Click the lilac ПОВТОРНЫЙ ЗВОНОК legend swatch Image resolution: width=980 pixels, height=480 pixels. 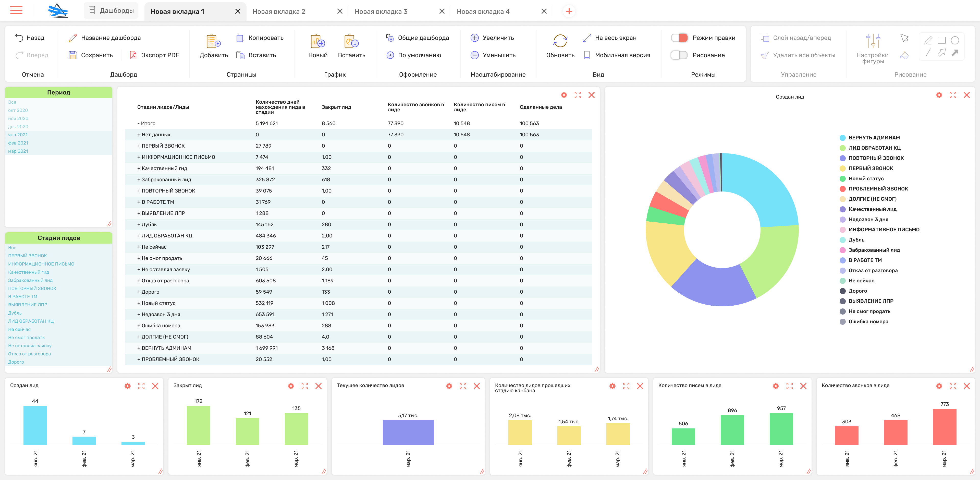842,158
